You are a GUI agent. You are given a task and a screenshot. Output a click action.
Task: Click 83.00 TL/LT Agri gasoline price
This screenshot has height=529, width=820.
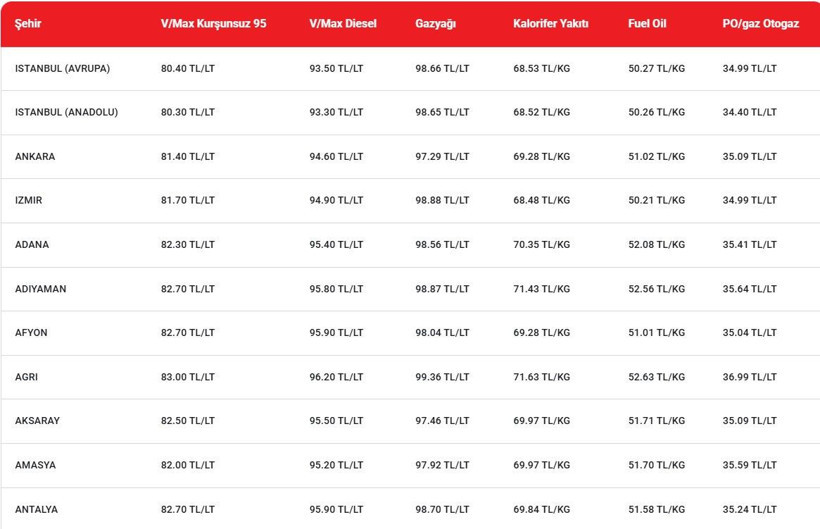[188, 377]
